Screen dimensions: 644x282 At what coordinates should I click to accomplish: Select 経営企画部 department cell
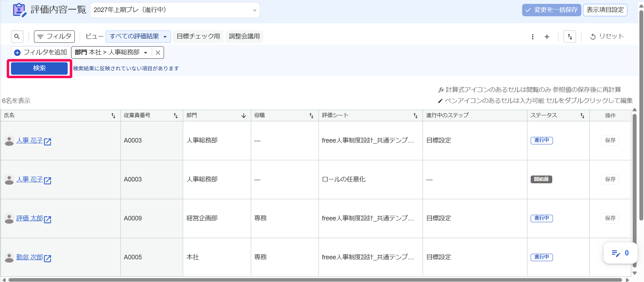tap(217, 218)
